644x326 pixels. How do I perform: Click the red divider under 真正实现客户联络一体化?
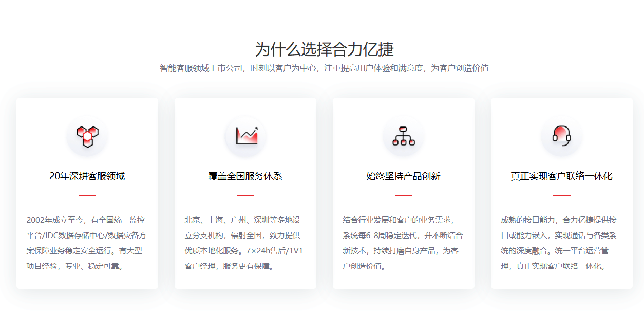(561, 195)
